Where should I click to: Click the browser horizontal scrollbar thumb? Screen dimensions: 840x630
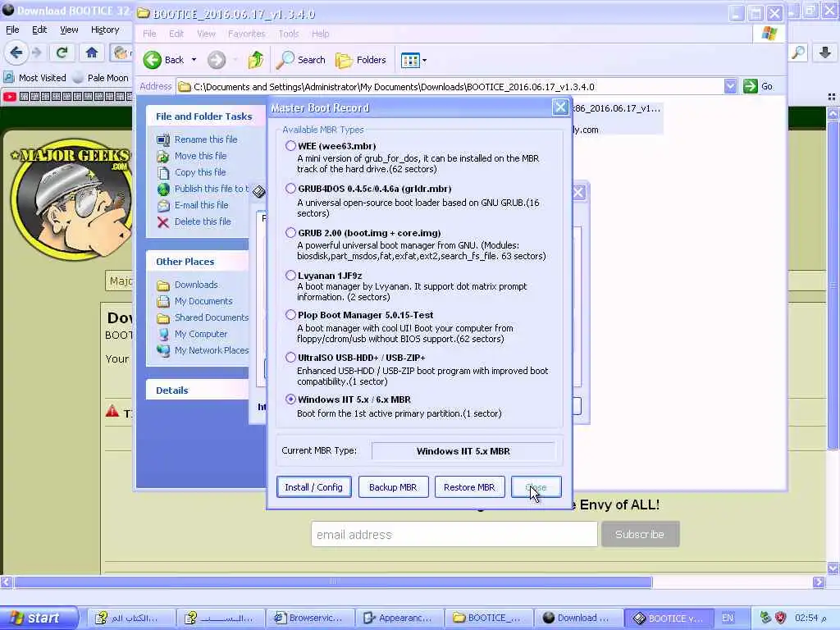333,582
